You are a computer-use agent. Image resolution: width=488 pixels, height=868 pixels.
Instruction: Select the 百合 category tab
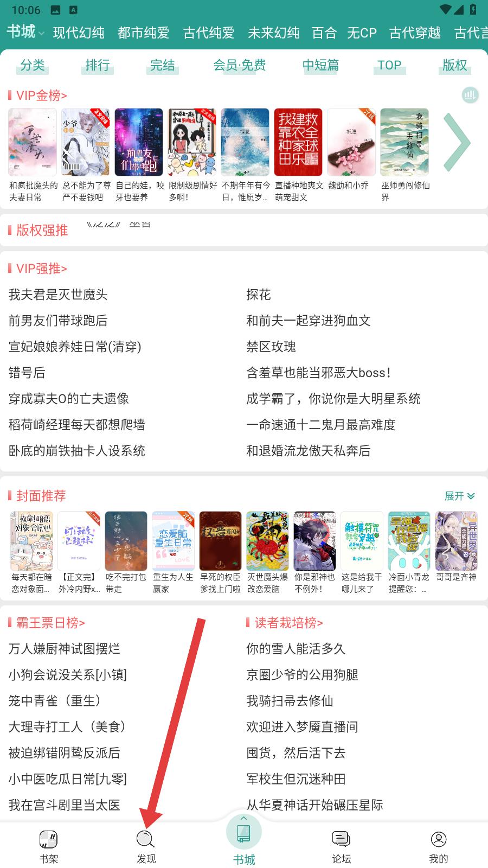(324, 33)
